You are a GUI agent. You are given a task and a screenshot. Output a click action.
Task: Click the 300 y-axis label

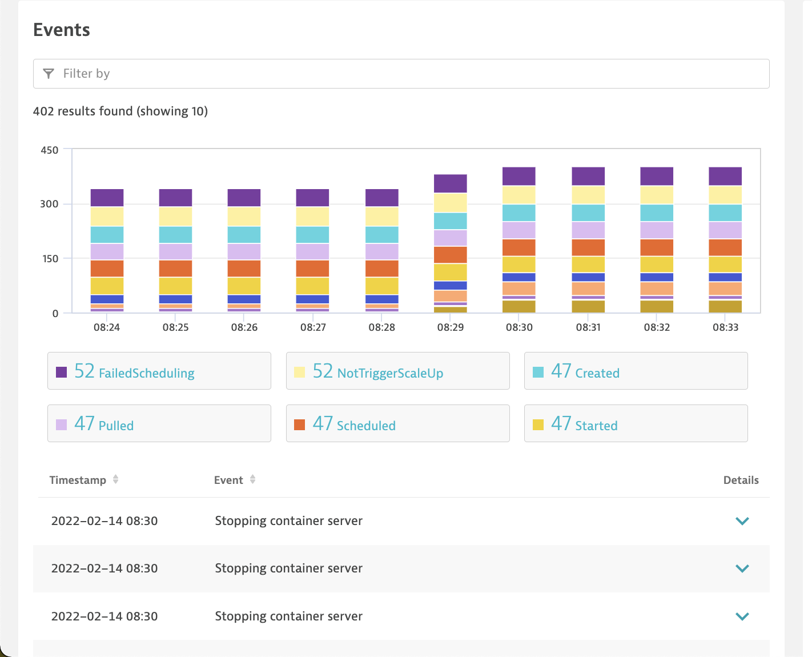(x=49, y=204)
